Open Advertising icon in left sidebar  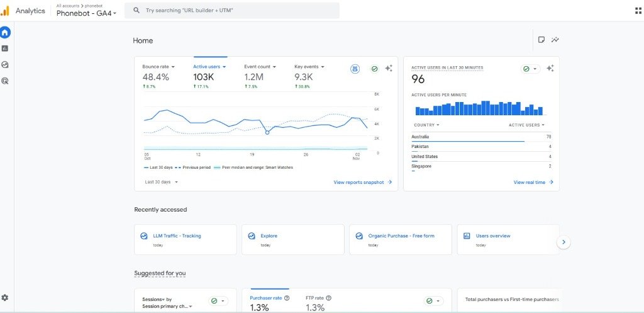[x=5, y=81]
